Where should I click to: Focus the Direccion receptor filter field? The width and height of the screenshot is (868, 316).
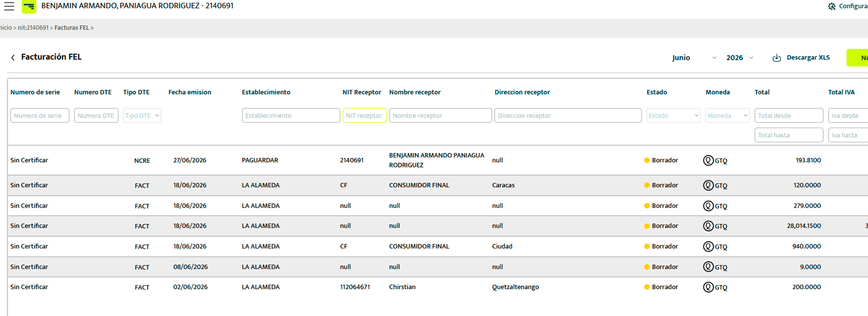tap(568, 116)
